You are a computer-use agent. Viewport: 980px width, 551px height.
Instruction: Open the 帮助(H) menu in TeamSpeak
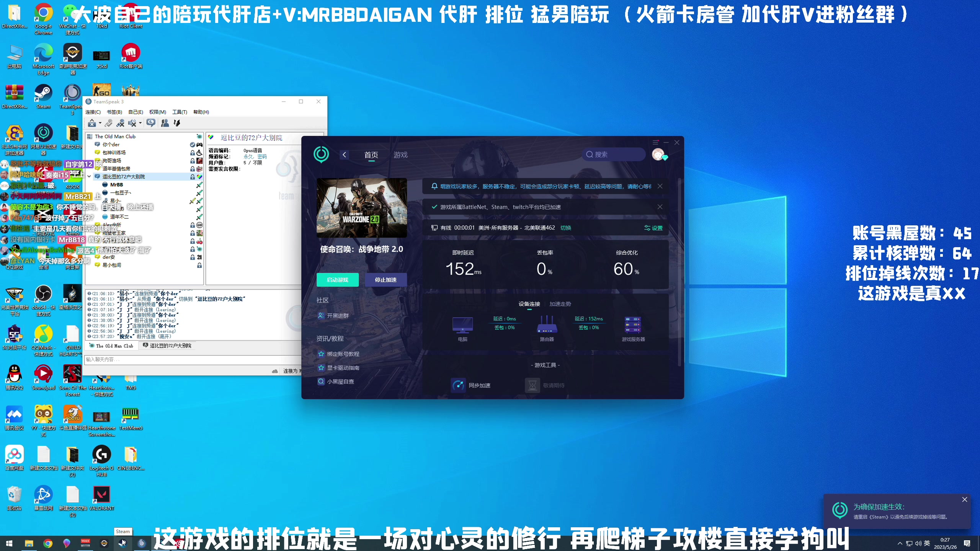(201, 112)
